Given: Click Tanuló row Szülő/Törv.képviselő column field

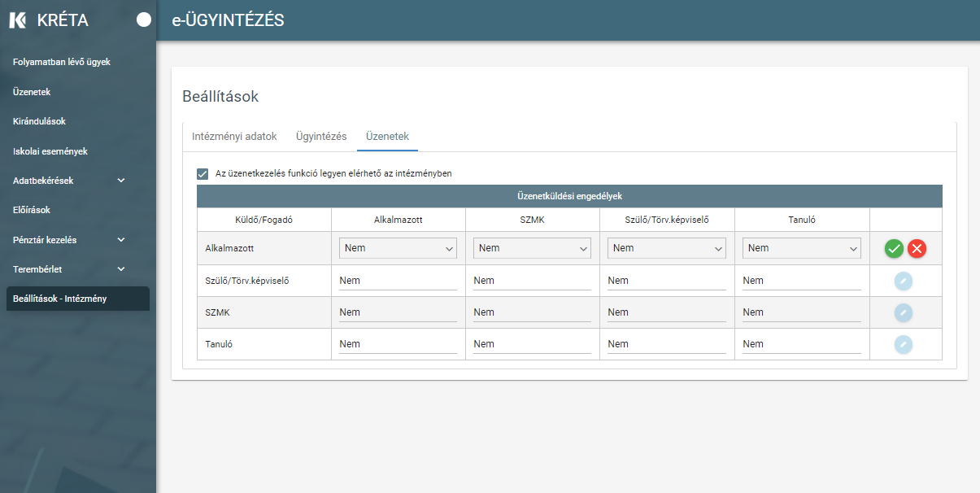Looking at the screenshot, I should 667,344.
